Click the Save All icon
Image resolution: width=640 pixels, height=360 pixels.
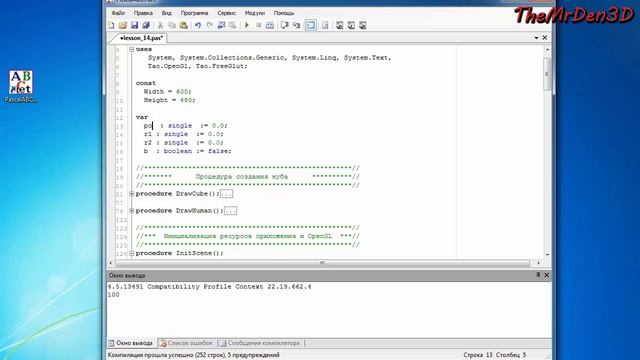146,25
